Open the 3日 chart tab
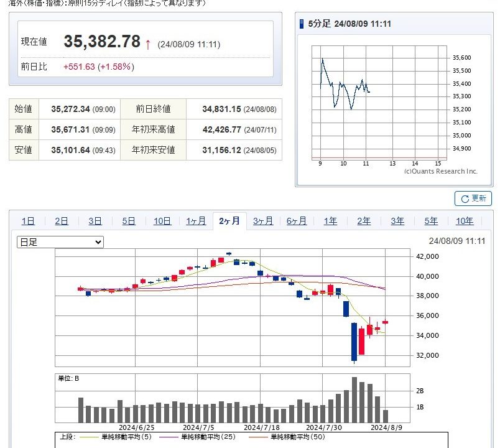This screenshot has width=500, height=448. (95, 221)
